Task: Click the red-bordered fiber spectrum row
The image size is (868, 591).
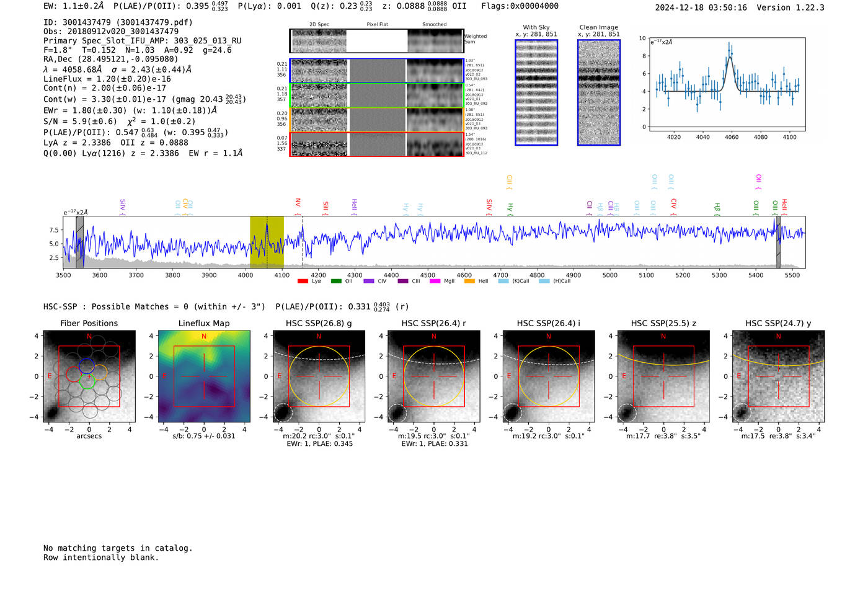Action: (x=376, y=144)
